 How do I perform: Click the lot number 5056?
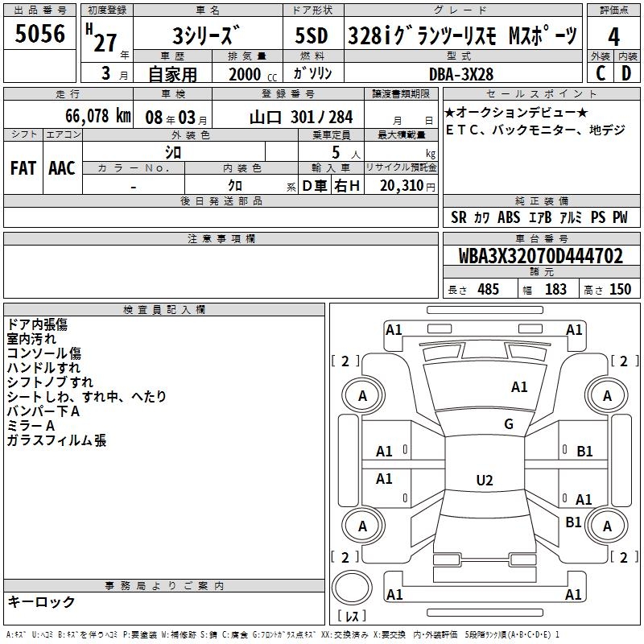[39, 34]
